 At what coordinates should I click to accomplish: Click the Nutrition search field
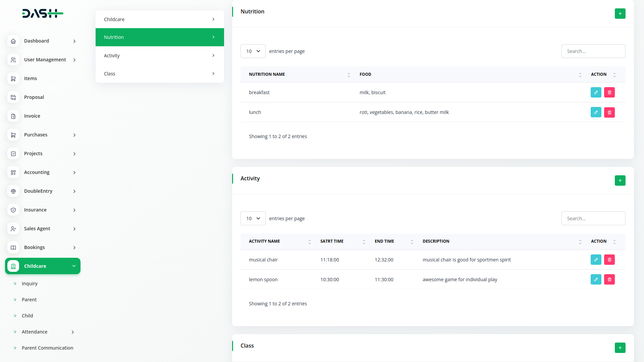593,51
